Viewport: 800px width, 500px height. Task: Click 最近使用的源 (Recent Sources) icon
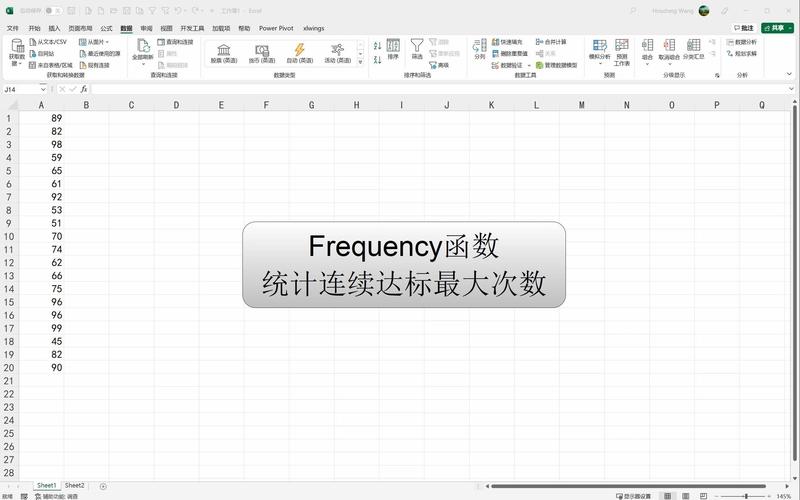tap(83, 53)
